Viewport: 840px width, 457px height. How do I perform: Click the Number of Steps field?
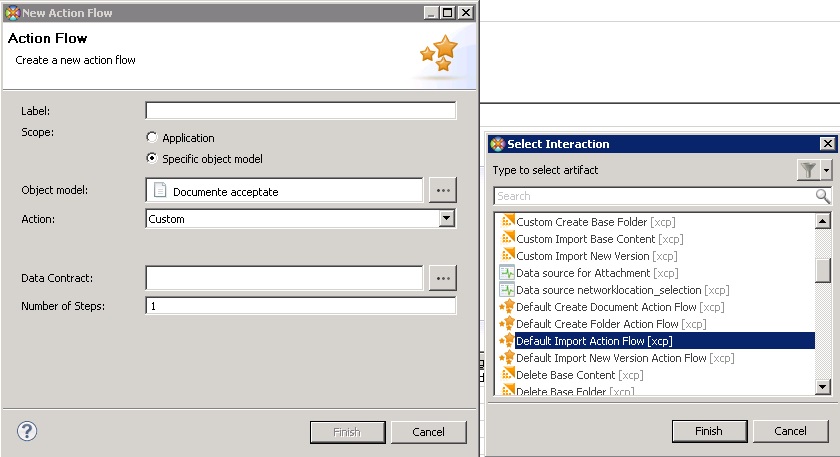(x=301, y=306)
